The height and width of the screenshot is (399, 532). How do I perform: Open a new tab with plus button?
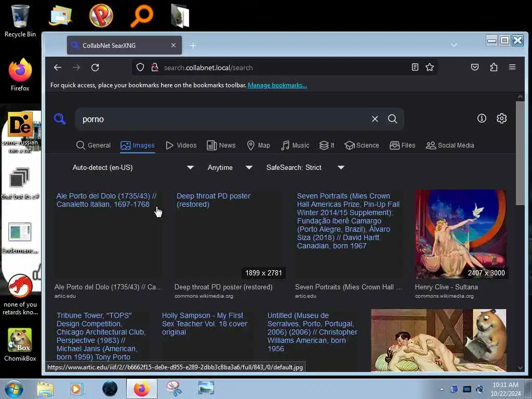(x=193, y=46)
